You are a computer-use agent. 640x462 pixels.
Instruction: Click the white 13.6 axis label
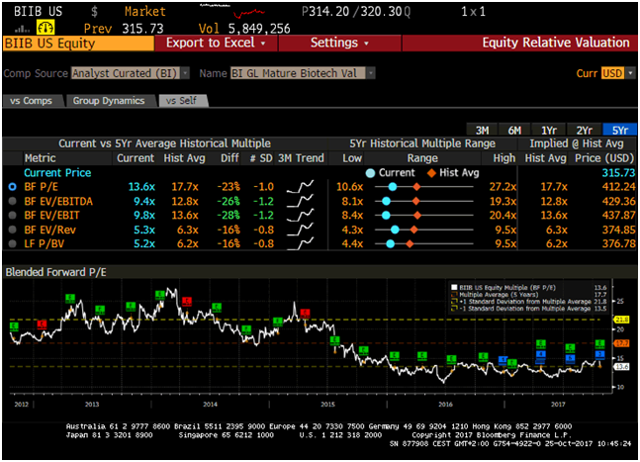coord(622,366)
